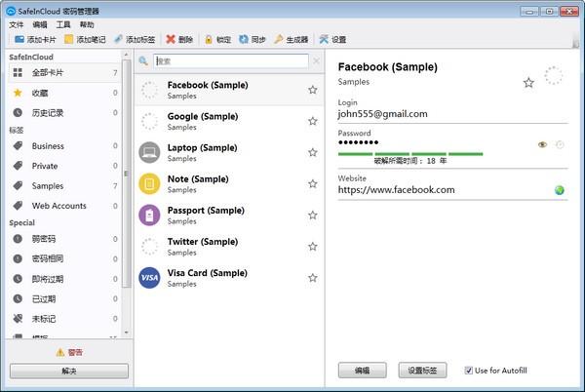Select the 未标记 untagged filter
Viewport: 585px width, 392px height.
(63, 319)
